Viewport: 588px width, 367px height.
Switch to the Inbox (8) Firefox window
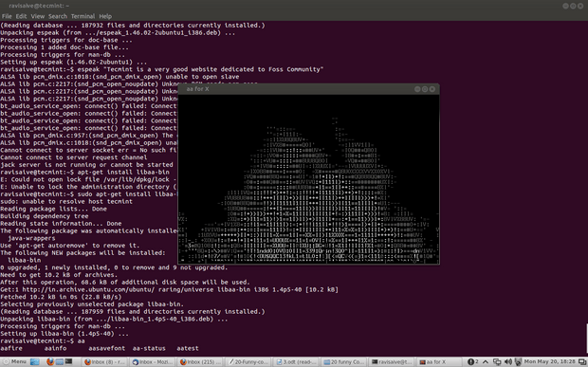click(x=104, y=361)
